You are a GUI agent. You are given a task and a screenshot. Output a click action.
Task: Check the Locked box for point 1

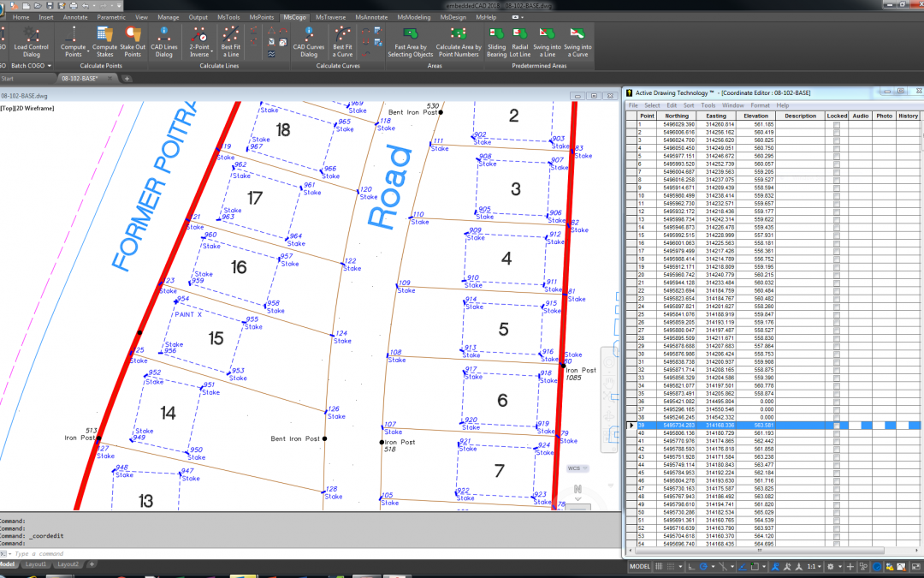click(x=836, y=124)
